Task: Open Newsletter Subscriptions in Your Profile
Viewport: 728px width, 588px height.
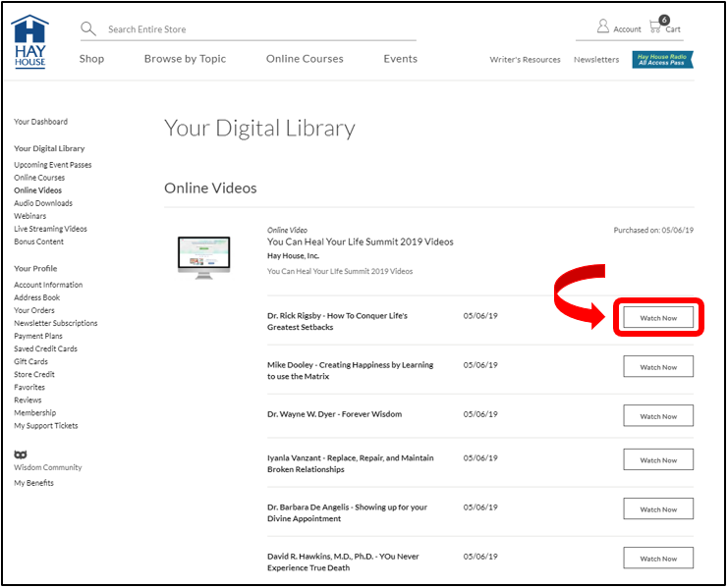Action: click(56, 323)
